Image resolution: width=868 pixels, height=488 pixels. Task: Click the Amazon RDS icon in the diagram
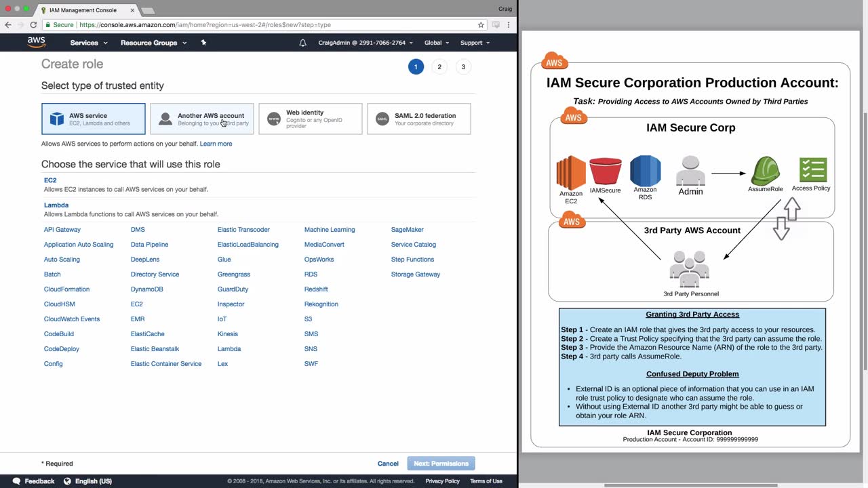click(646, 171)
